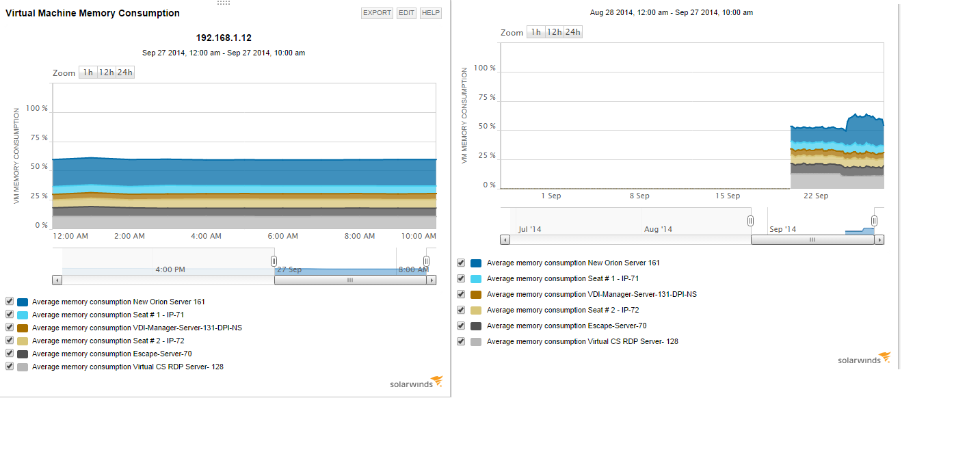Click the brown VDI-Manager-Server swatch in left legend

click(x=23, y=328)
